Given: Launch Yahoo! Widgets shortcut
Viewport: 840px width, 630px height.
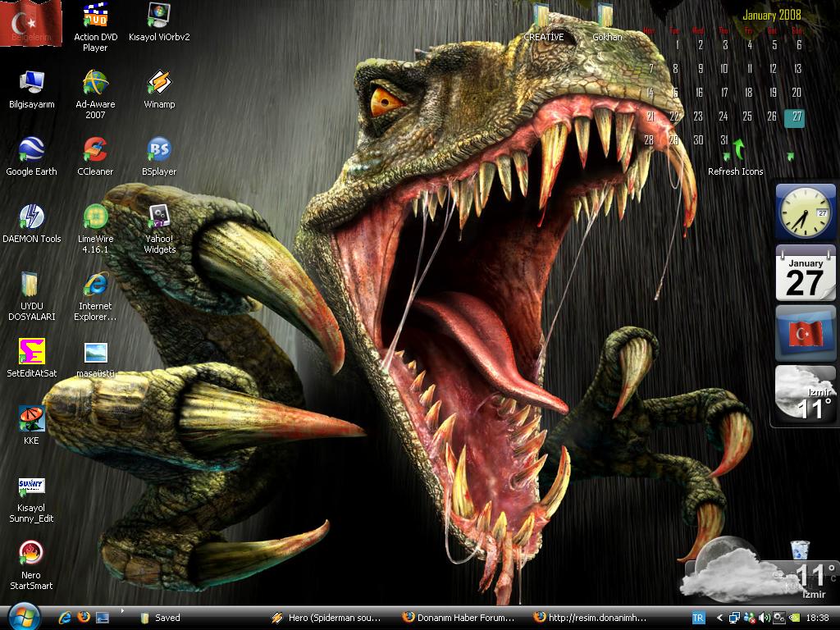Looking at the screenshot, I should 159,229.
